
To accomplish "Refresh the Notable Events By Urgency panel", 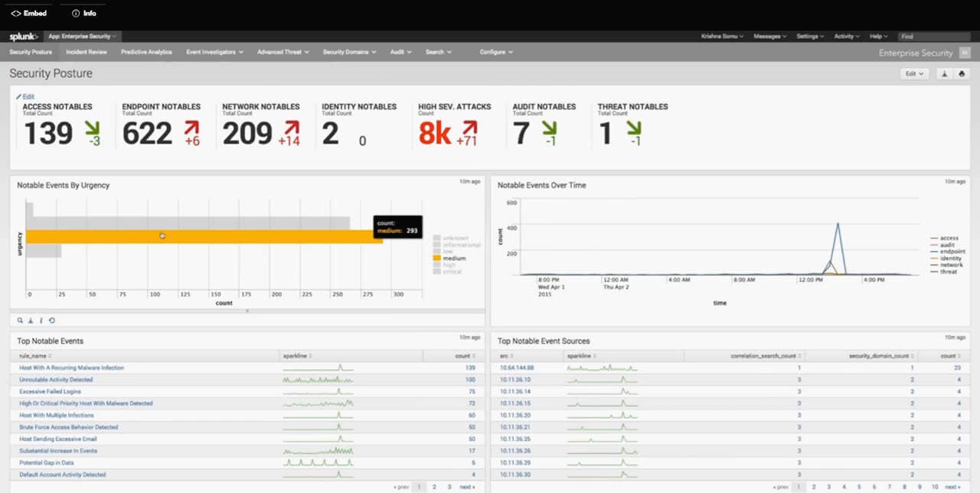I will coord(52,321).
